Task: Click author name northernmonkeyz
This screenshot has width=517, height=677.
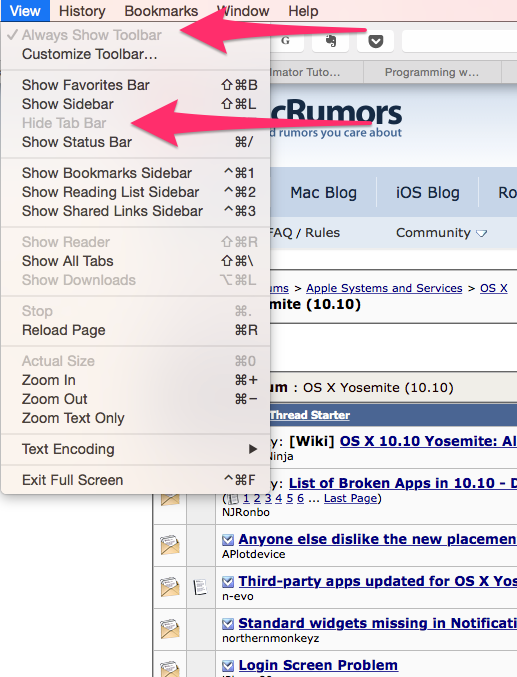Action: click(270, 639)
